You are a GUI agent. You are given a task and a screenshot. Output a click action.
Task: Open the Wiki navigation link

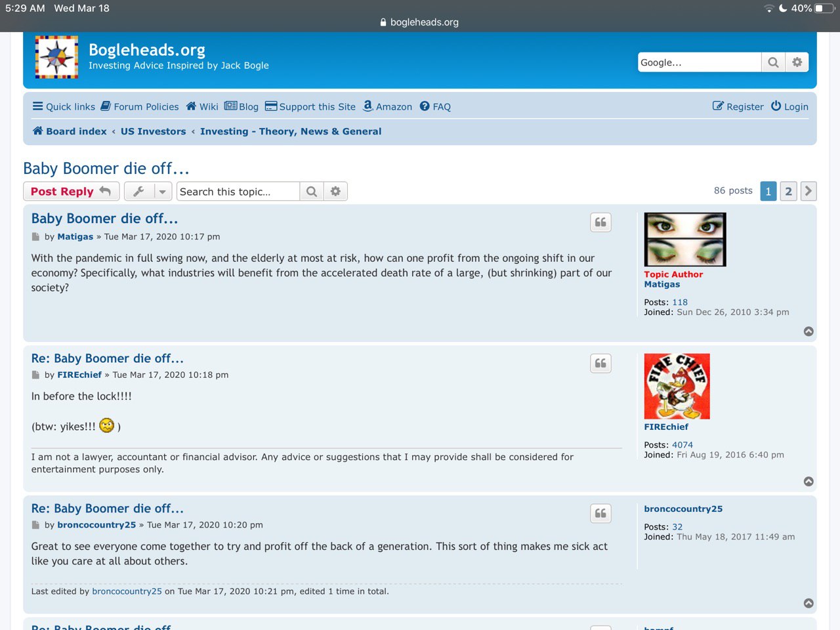(x=202, y=106)
